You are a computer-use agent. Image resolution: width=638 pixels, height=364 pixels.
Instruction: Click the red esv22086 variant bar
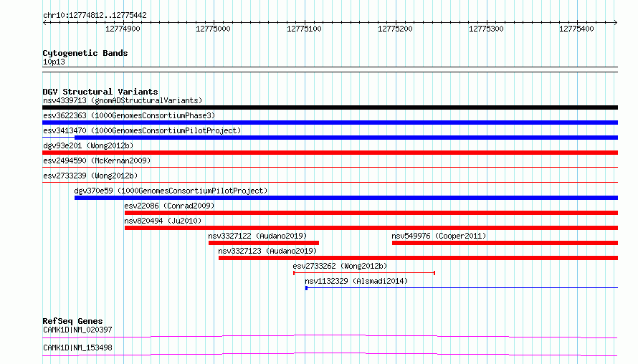(x=371, y=213)
